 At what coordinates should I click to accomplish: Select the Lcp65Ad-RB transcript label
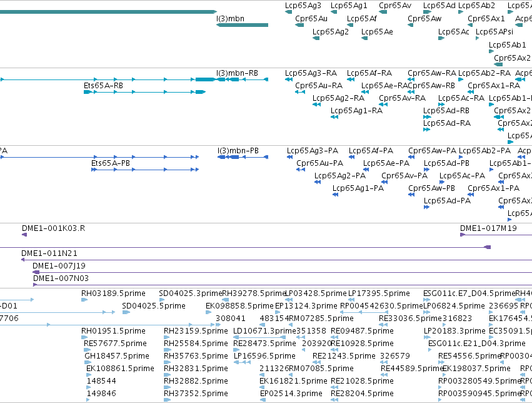(446, 111)
